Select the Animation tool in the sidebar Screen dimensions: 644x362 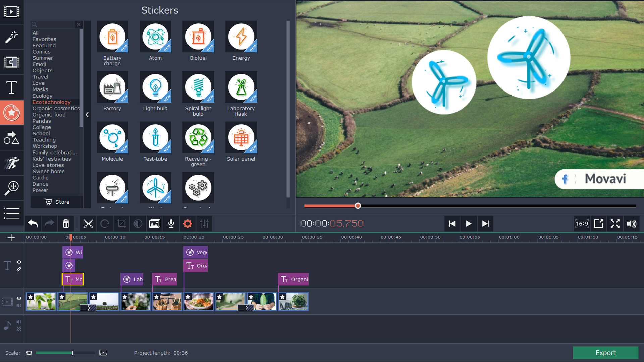[x=12, y=163]
